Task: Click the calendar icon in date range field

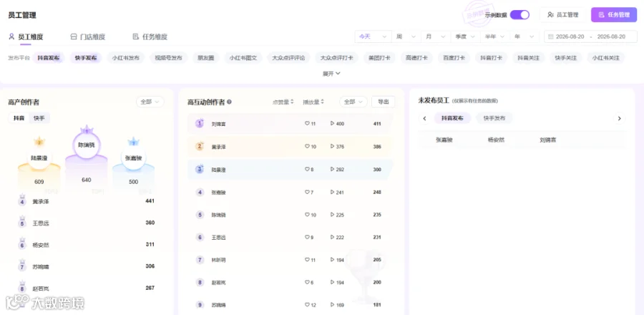Action: pyautogui.click(x=551, y=37)
